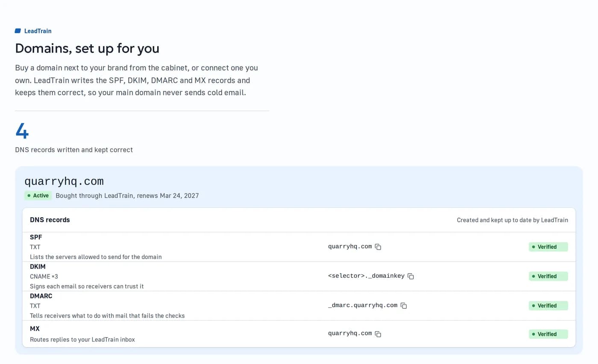The image size is (598, 364).
Task: Click the SPF record label
Action: [x=36, y=237]
